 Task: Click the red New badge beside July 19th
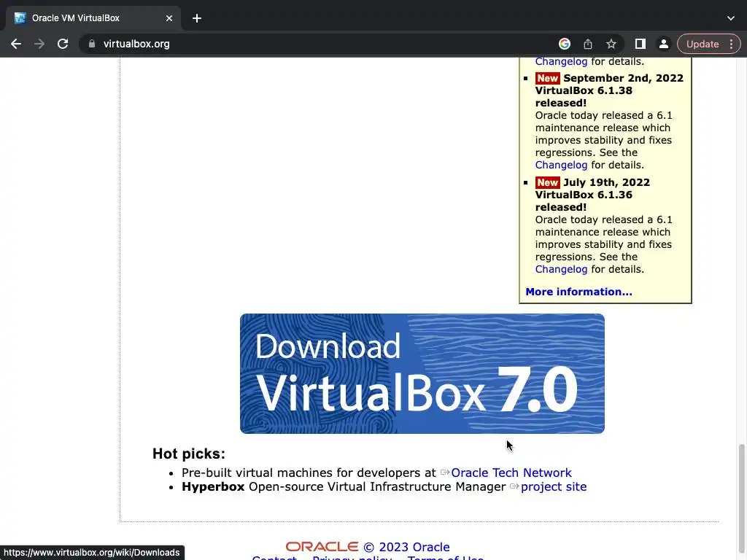(547, 182)
